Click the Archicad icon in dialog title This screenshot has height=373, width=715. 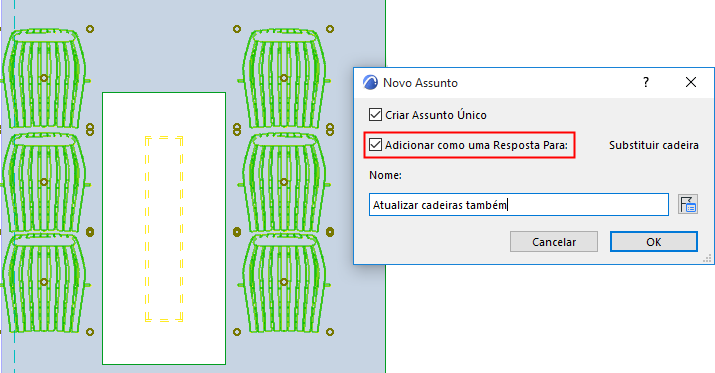(x=370, y=83)
